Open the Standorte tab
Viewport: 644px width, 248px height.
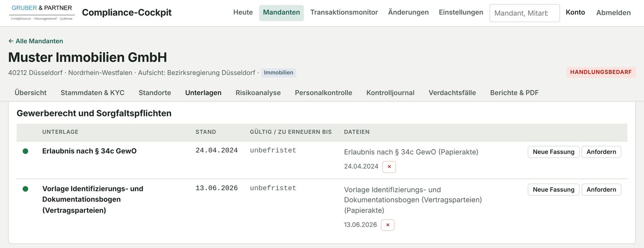[155, 92]
